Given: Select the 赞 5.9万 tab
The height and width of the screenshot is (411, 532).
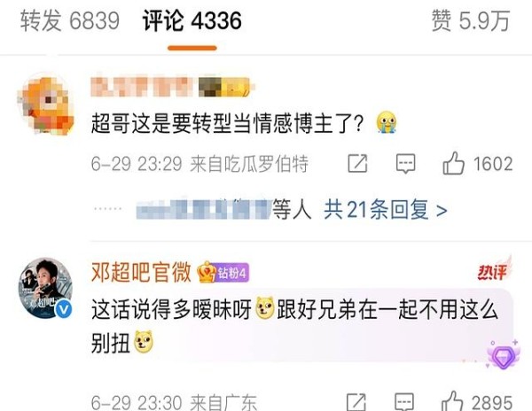Looking at the screenshot, I should 471,20.
